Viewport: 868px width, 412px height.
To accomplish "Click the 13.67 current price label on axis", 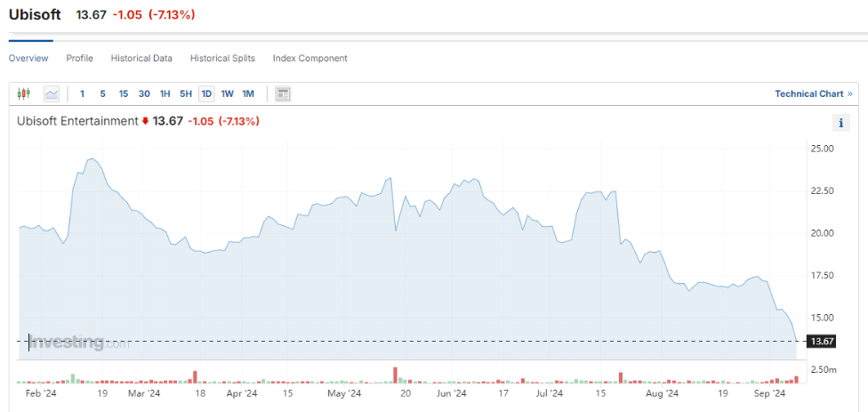I will tap(822, 341).
